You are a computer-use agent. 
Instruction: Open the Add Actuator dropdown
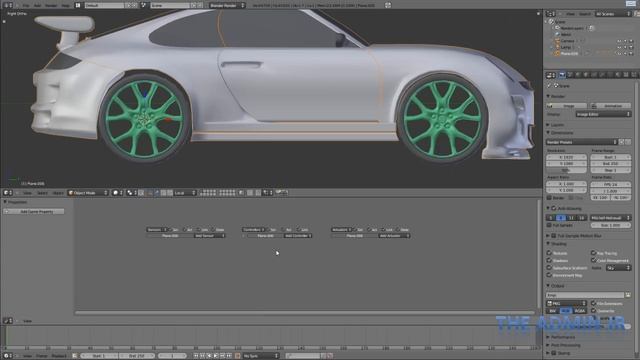click(x=394, y=236)
